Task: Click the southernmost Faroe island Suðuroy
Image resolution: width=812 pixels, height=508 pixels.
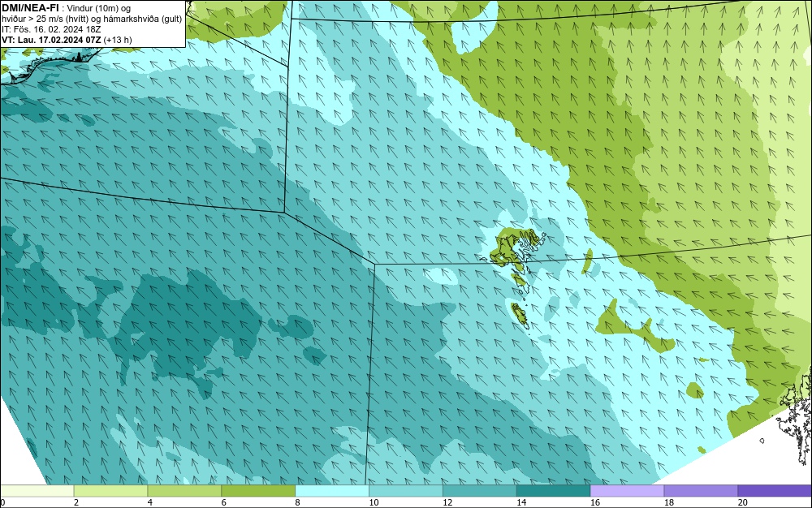Action: coord(520,316)
